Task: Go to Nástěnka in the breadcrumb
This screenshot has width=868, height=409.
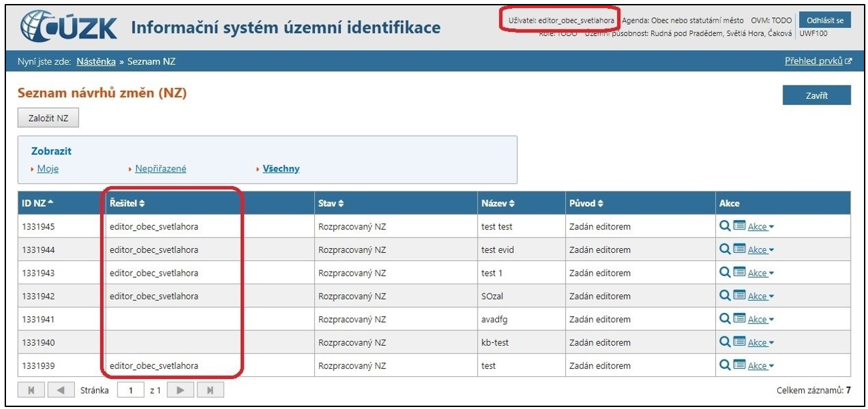Action: [95, 61]
